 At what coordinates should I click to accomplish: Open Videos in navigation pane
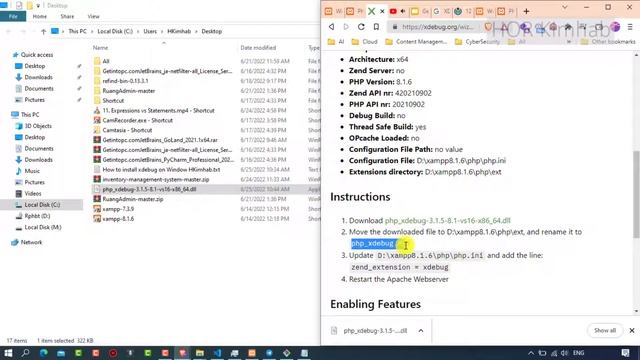coord(33,193)
